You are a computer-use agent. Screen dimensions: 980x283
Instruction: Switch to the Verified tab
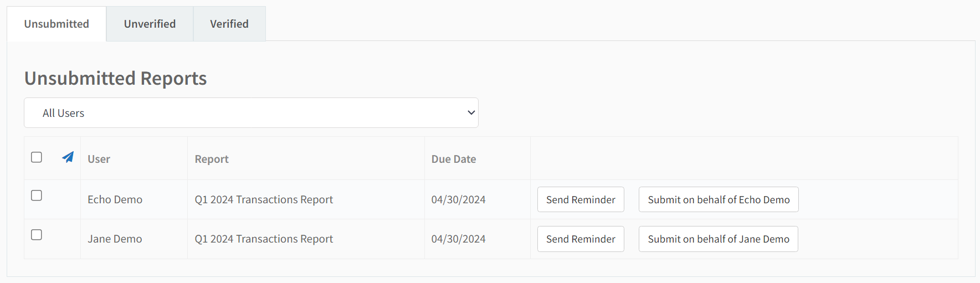pos(229,24)
